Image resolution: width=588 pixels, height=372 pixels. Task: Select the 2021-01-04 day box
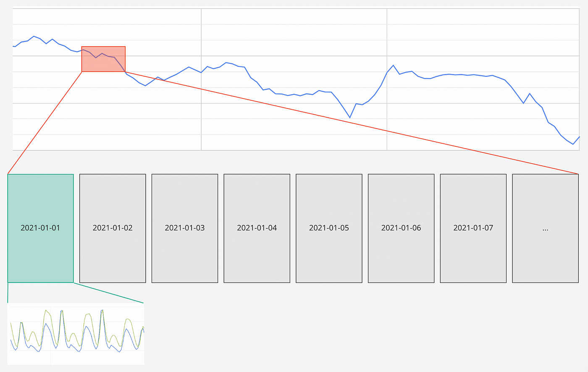coord(257,228)
